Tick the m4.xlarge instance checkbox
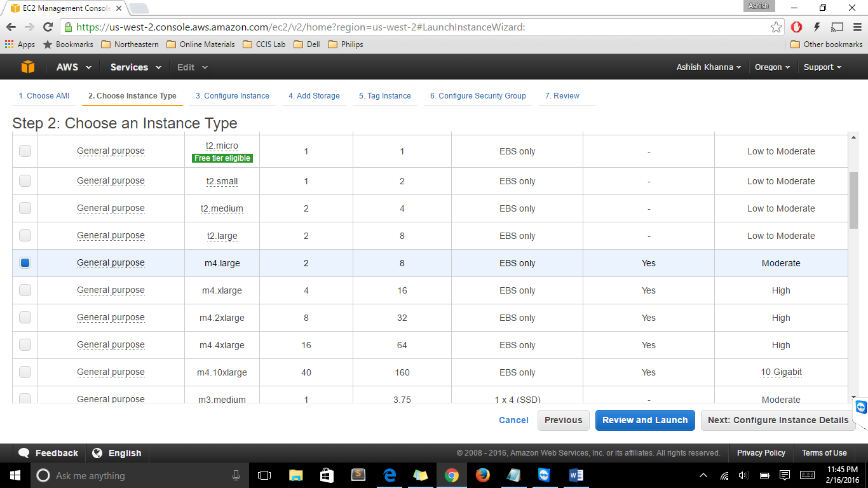 [x=25, y=290]
